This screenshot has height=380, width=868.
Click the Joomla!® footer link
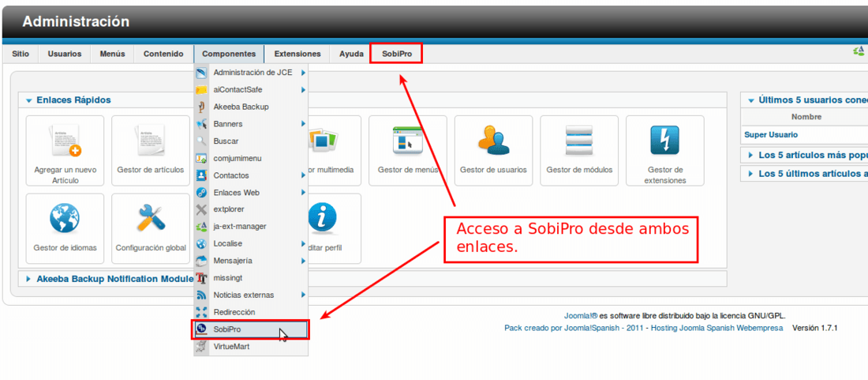click(581, 316)
